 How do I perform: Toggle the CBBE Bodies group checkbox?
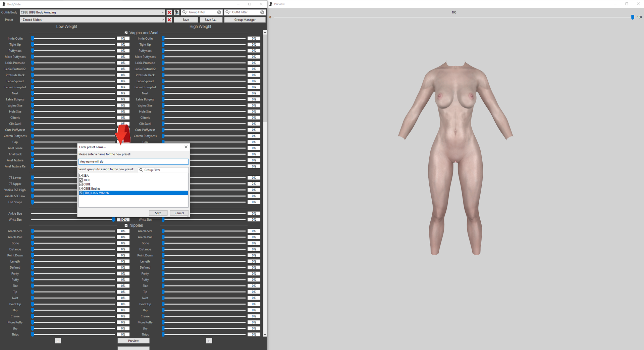81,189
